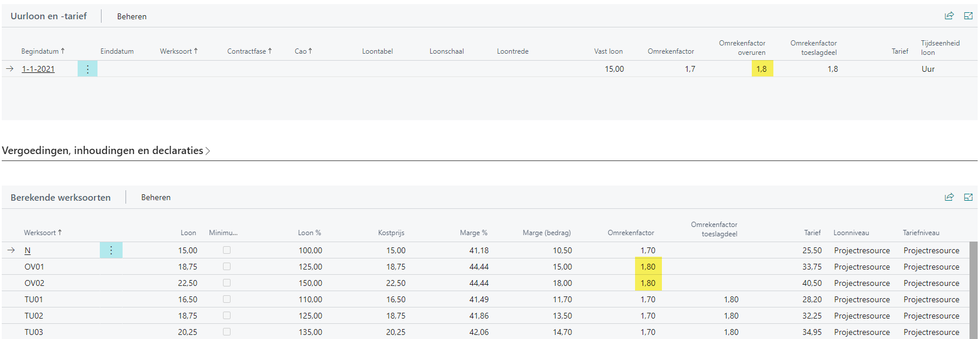Open the werksoort N link
This screenshot has height=339, width=980.
[27, 250]
